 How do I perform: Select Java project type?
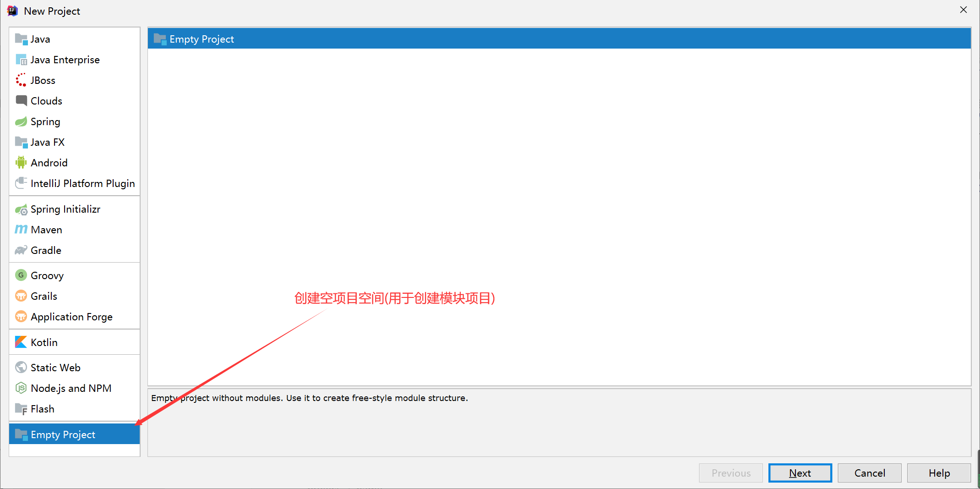40,39
